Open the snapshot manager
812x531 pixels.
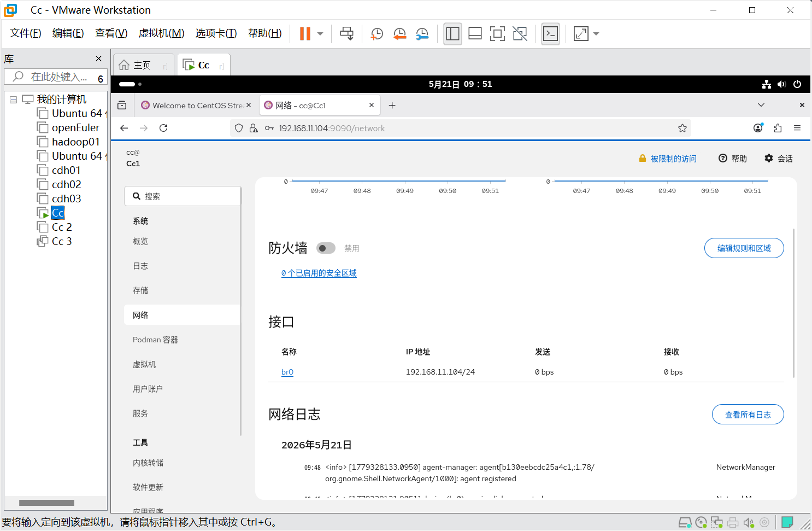tap(422, 34)
